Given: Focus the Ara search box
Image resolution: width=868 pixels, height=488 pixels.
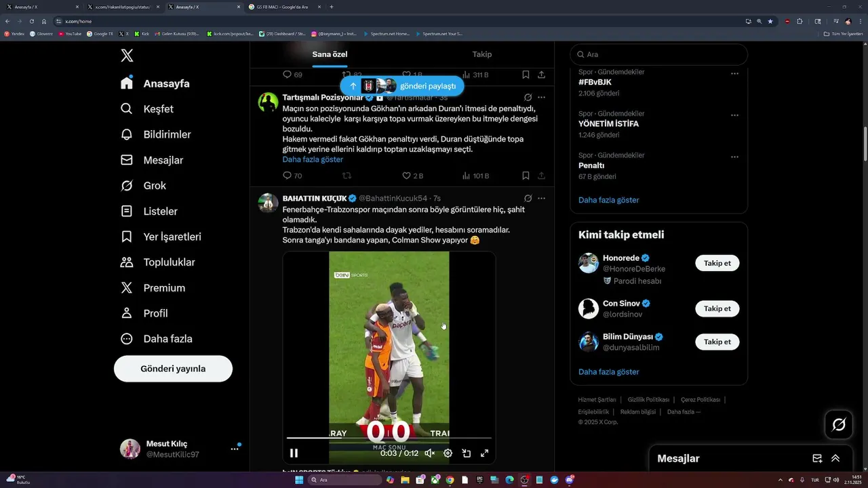Looking at the screenshot, I should click(658, 54).
